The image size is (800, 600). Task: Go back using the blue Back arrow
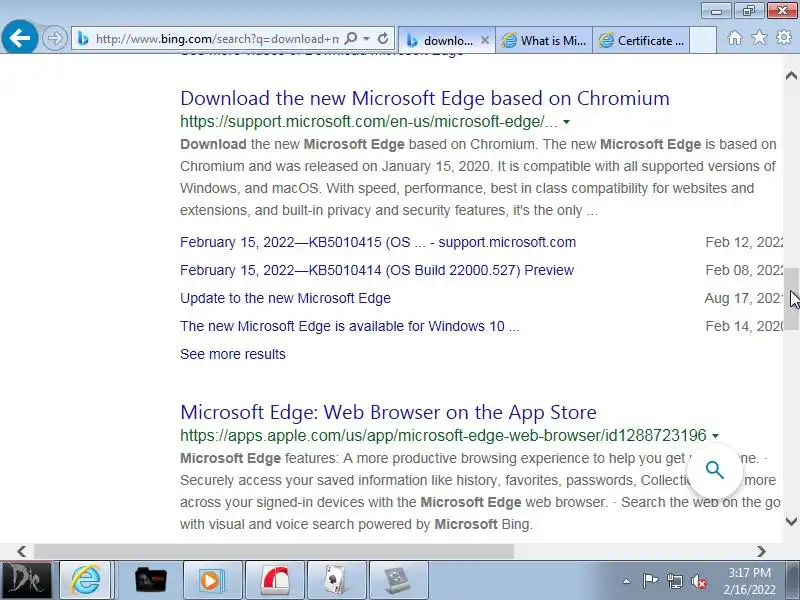coord(19,37)
